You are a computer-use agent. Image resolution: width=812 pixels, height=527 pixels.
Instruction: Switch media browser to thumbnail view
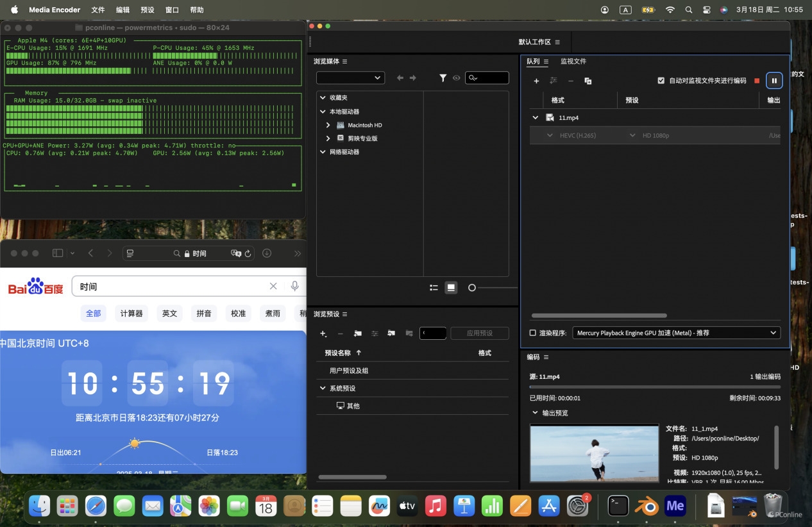[x=452, y=288]
